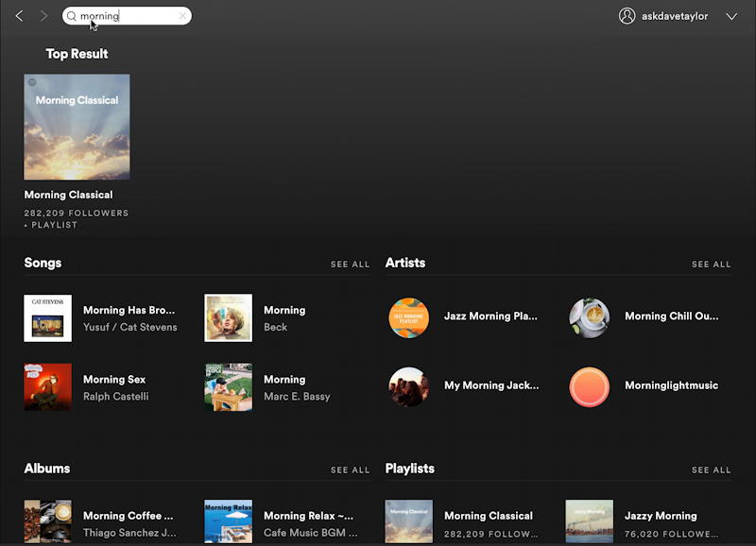The width and height of the screenshot is (756, 546).
Task: Open Morning Coffee album cover
Action: tap(48, 521)
